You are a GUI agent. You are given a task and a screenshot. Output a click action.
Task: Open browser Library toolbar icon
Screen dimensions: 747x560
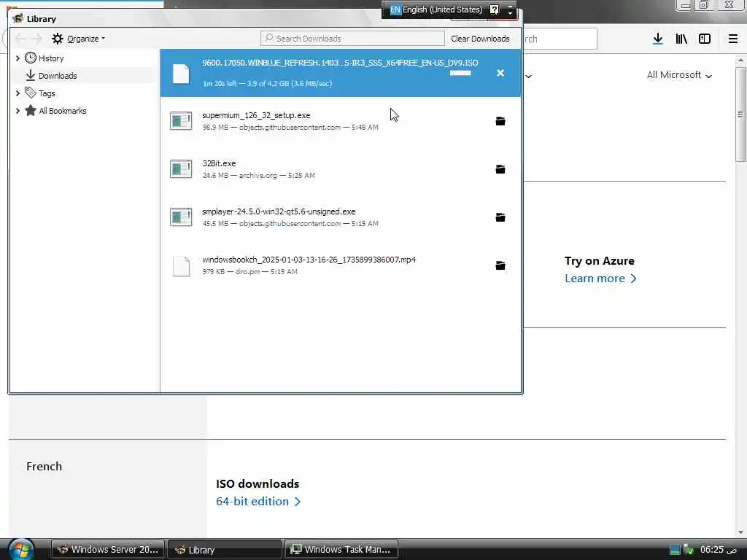tap(681, 39)
